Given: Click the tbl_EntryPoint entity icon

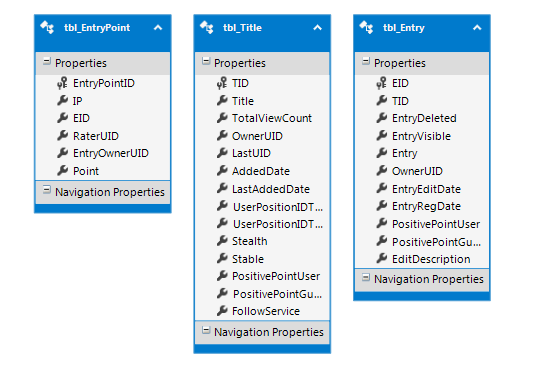Looking at the screenshot, I should pos(47,27).
